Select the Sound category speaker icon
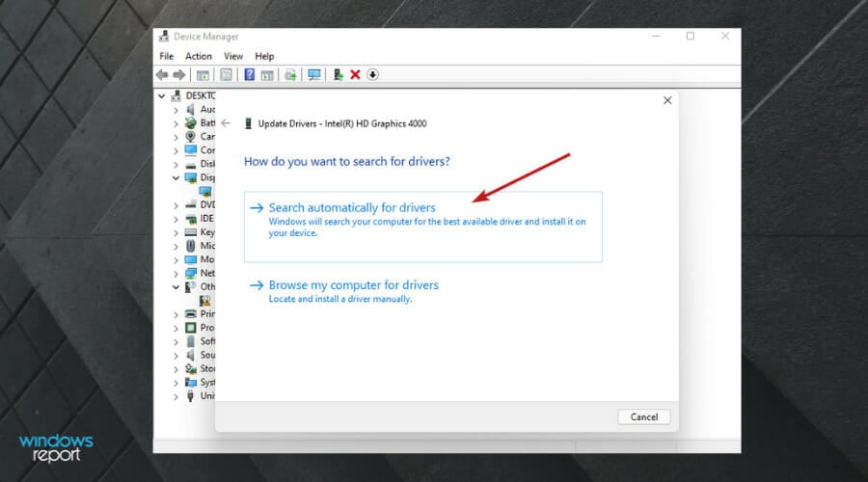 [x=190, y=355]
